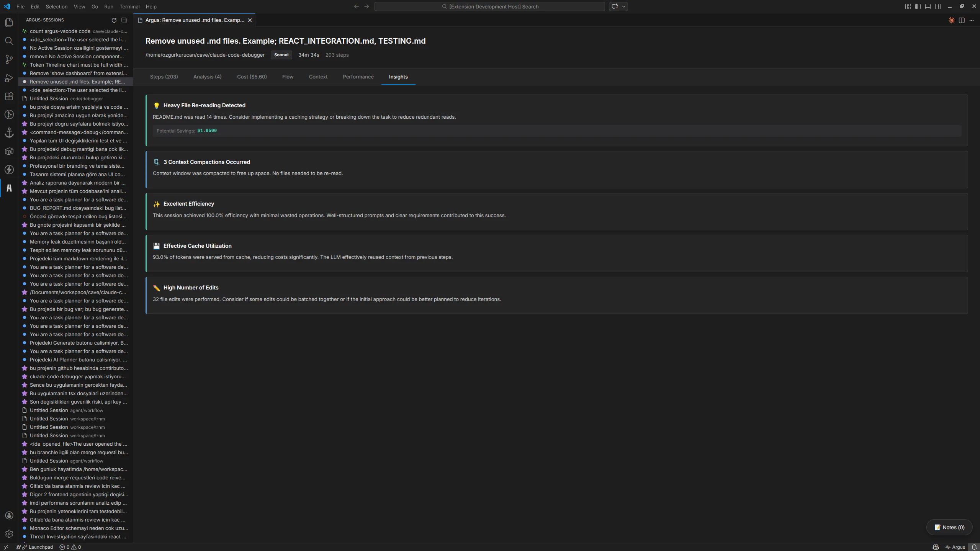Collapse all in Argus sessions panel
Screen dimensions: 980x551
(124, 20)
